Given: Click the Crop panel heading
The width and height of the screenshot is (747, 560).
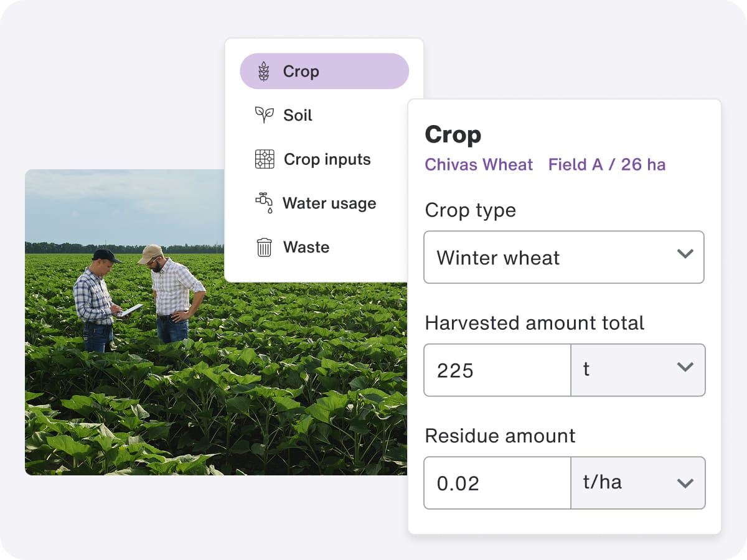Looking at the screenshot, I should point(453,135).
